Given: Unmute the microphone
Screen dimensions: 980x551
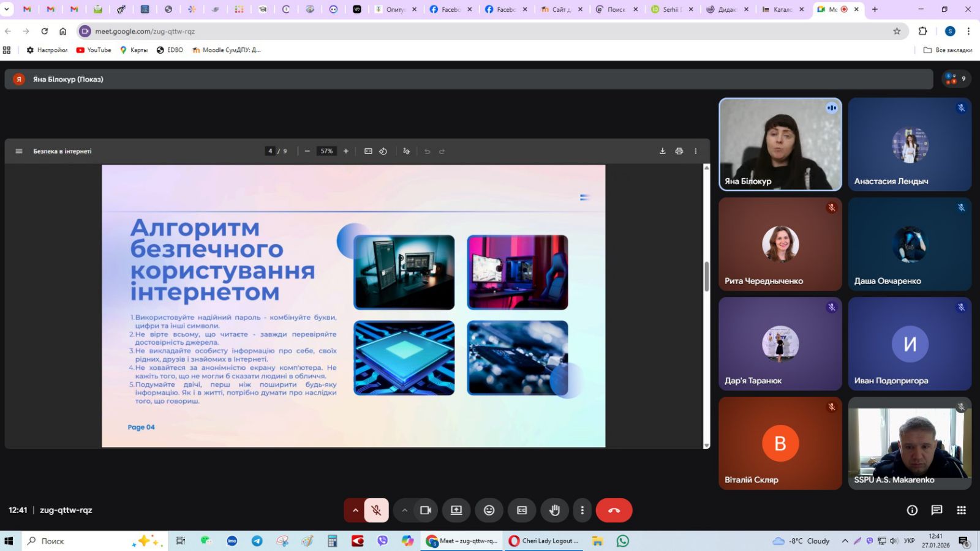Looking at the screenshot, I should point(377,510).
